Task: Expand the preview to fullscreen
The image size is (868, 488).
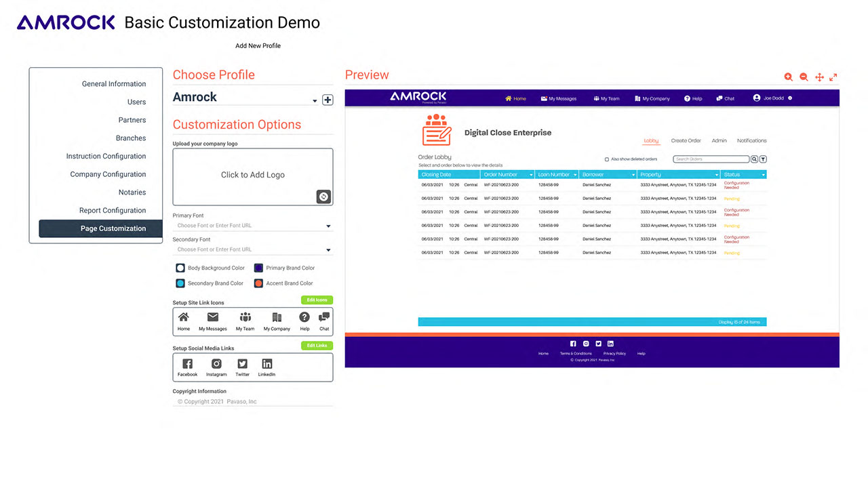Action: 833,77
